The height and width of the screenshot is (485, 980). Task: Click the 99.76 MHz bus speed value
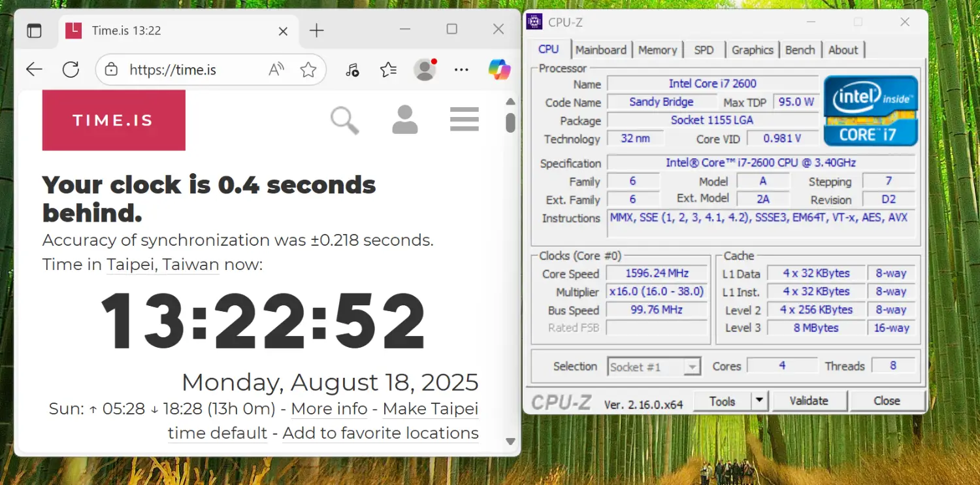(x=657, y=310)
